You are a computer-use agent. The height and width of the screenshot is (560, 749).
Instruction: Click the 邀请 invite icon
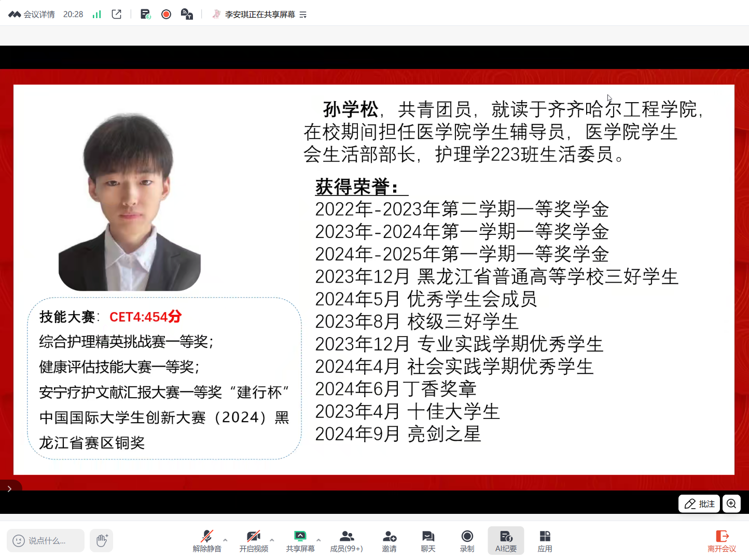tap(389, 541)
